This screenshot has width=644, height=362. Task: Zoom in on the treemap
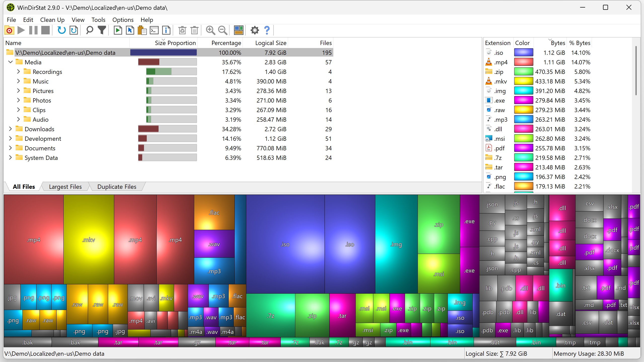coord(210,30)
